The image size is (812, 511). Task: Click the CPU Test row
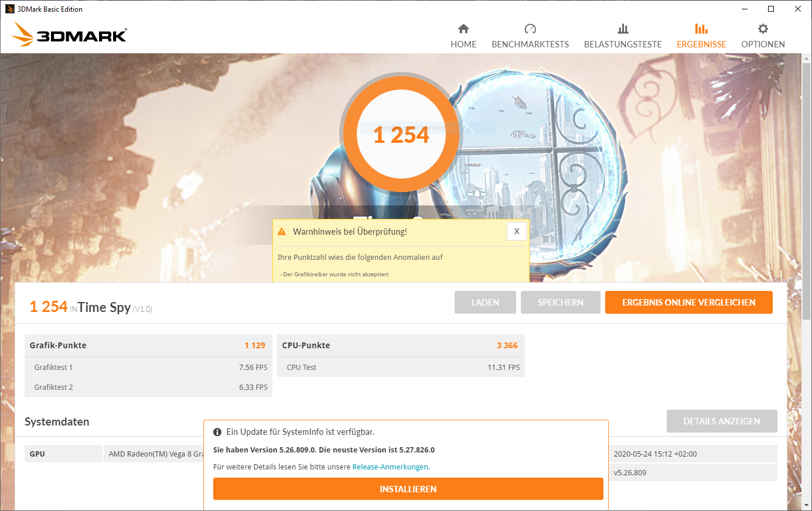[x=401, y=367]
